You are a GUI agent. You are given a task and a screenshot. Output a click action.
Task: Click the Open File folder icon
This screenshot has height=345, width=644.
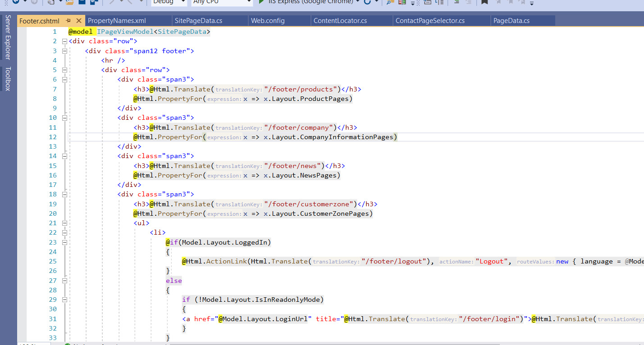tap(69, 2)
